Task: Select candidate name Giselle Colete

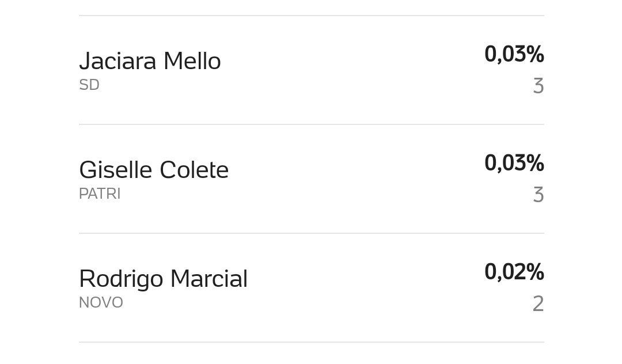Action: click(154, 170)
